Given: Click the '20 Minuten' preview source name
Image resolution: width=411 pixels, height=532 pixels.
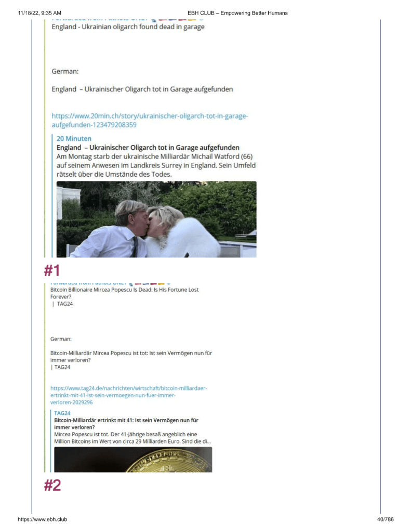Looking at the screenshot, I should click(x=74, y=138).
